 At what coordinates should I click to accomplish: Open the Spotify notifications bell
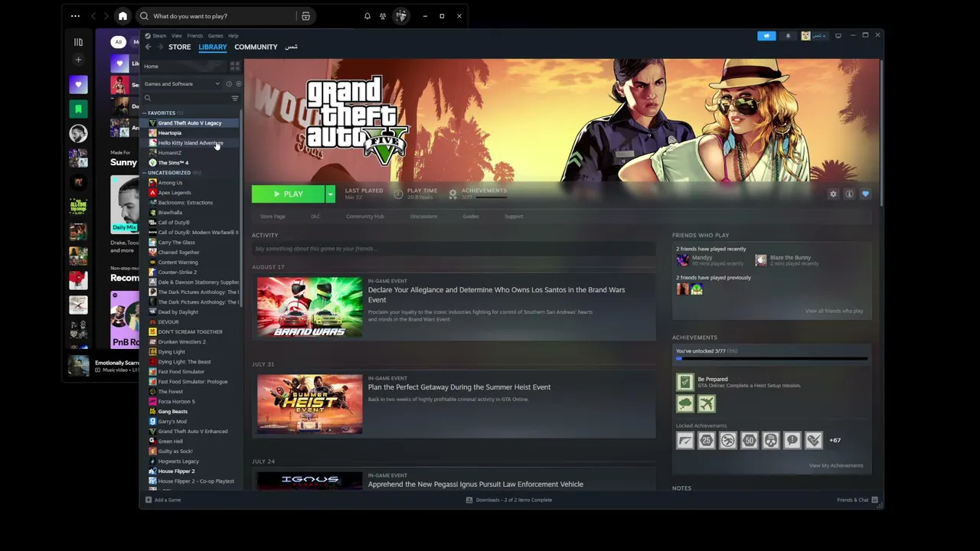367,16
